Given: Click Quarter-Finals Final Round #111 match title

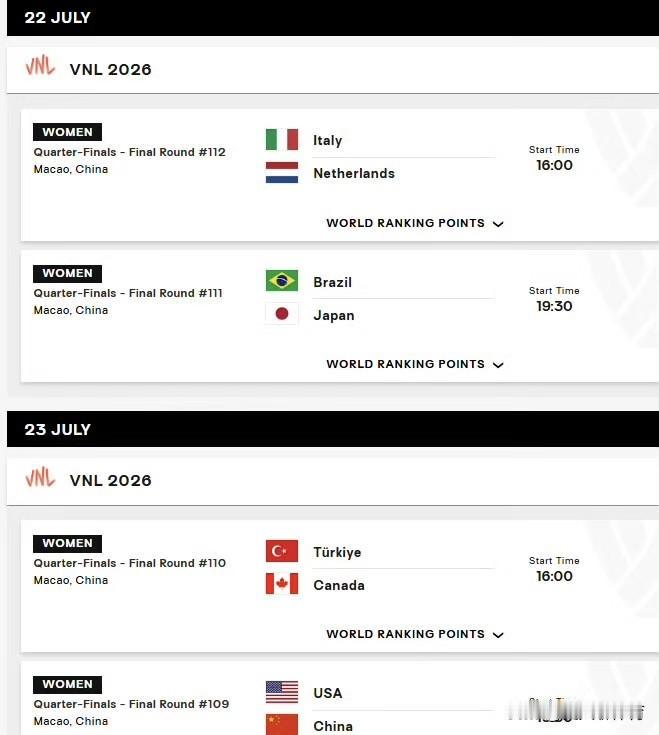Looking at the screenshot, I should (128, 293).
